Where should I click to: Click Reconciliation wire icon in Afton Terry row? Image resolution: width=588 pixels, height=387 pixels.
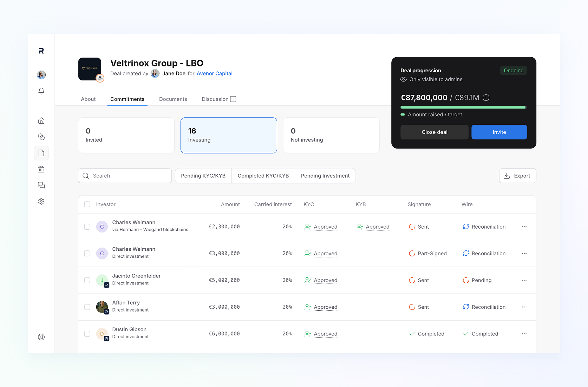click(466, 307)
